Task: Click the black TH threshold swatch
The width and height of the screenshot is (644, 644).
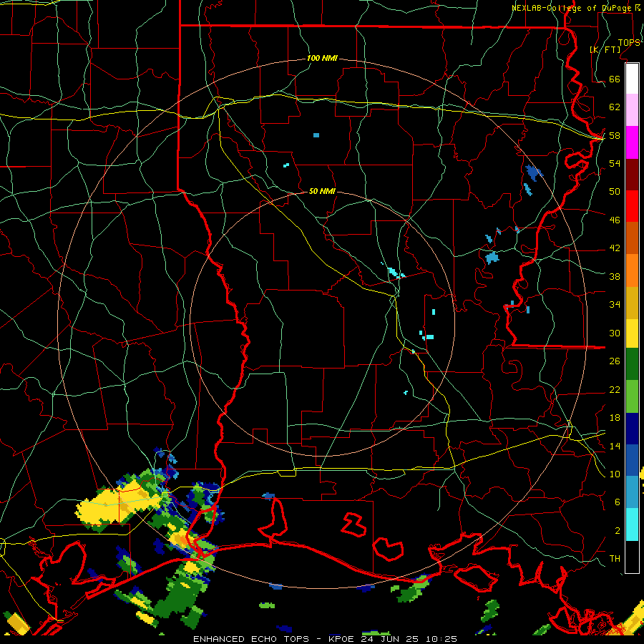Action: pyautogui.click(x=632, y=557)
